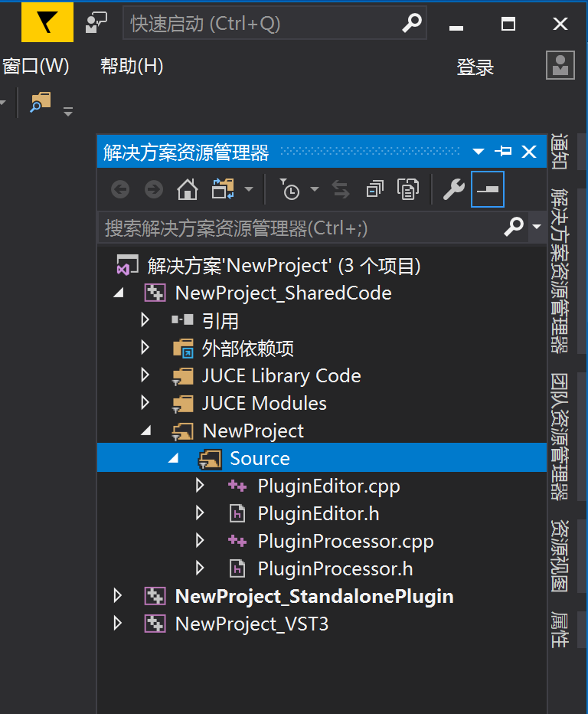Image resolution: width=588 pixels, height=714 pixels.
Task: Toggle the Preview Selected Items button
Action: click(488, 189)
